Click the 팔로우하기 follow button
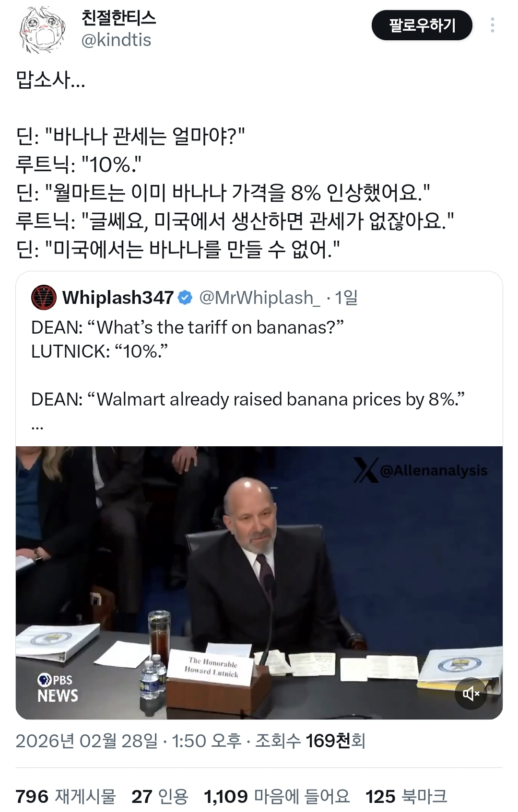 point(422,25)
